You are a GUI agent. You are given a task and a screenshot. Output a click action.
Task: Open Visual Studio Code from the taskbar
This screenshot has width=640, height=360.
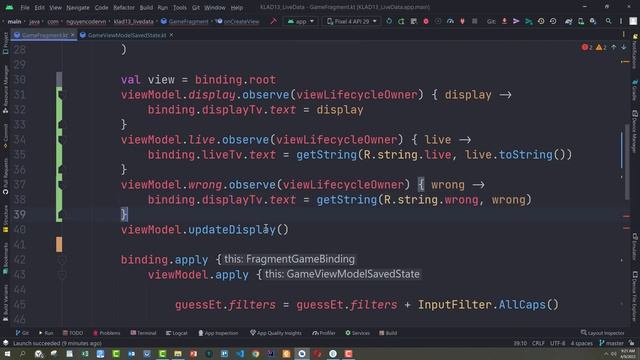pos(240,354)
